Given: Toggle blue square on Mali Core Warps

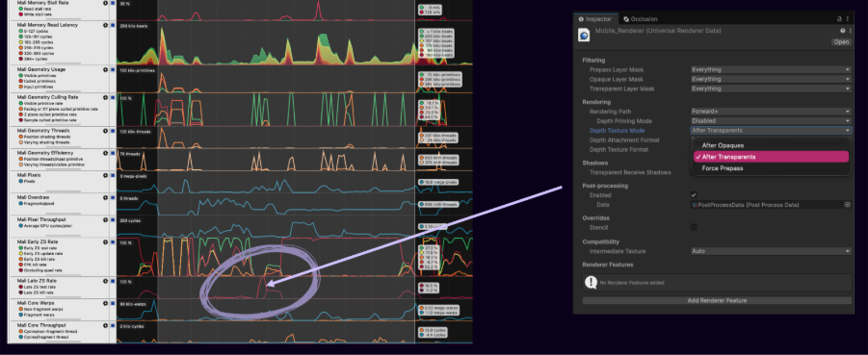Looking at the screenshot, I should [x=113, y=303].
